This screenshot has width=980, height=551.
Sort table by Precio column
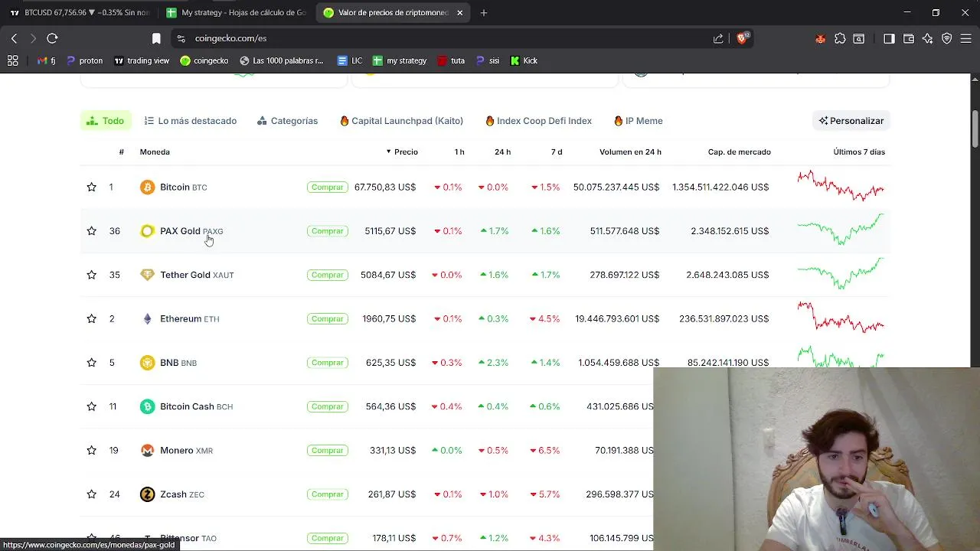(x=402, y=152)
